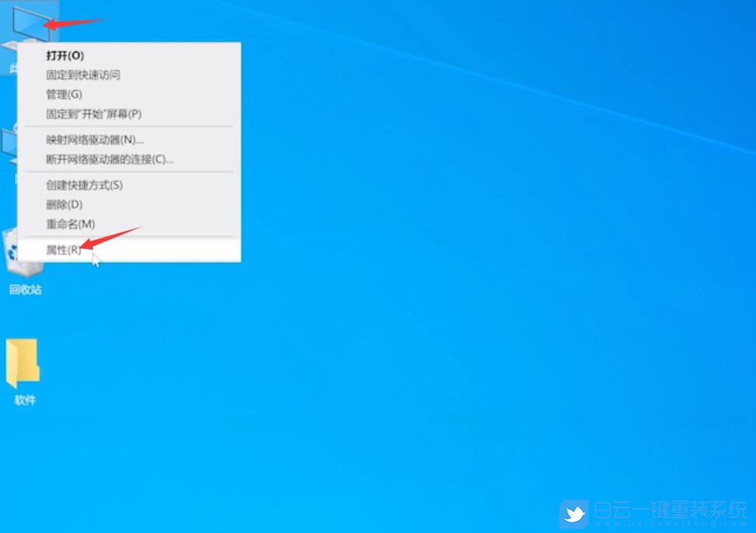Click 创建快捷方式(S) in the context menu
The width and height of the screenshot is (756, 533).
[84, 184]
